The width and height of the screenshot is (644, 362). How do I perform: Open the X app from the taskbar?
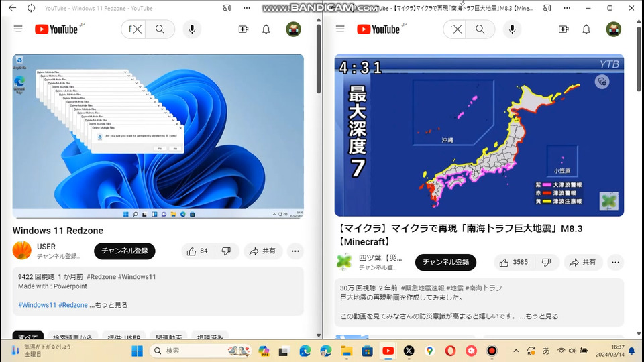click(x=409, y=351)
